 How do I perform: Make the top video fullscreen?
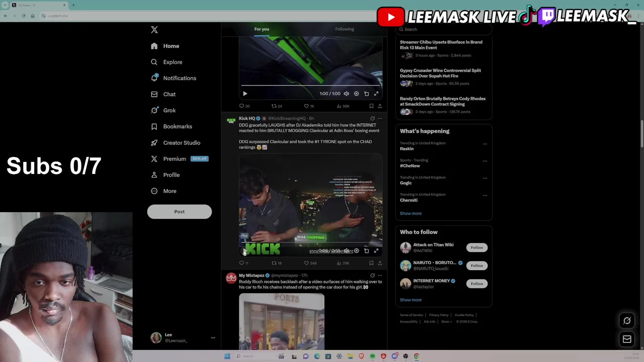(376, 94)
